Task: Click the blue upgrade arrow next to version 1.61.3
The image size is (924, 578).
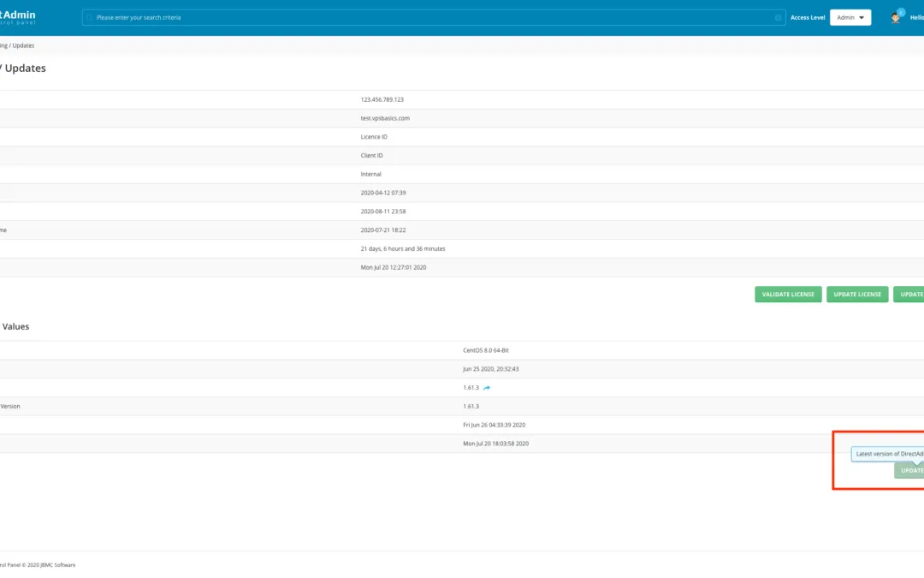Action: [485, 387]
